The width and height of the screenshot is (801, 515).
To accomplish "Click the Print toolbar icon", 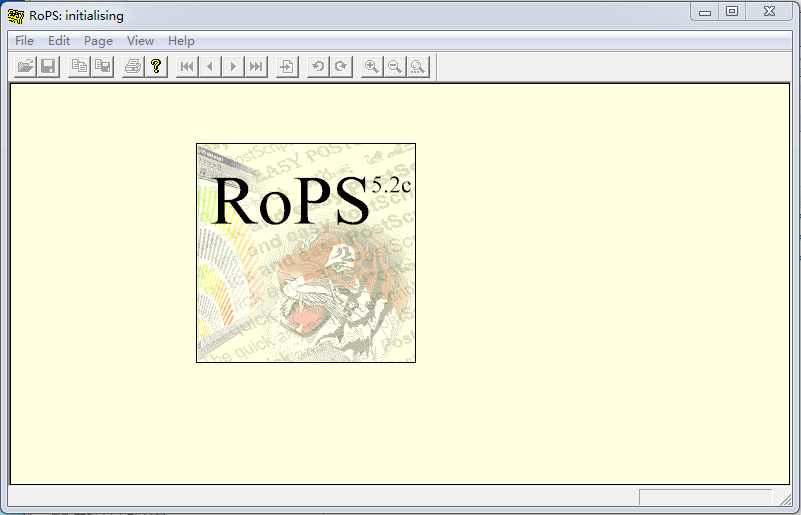I will [x=133, y=66].
